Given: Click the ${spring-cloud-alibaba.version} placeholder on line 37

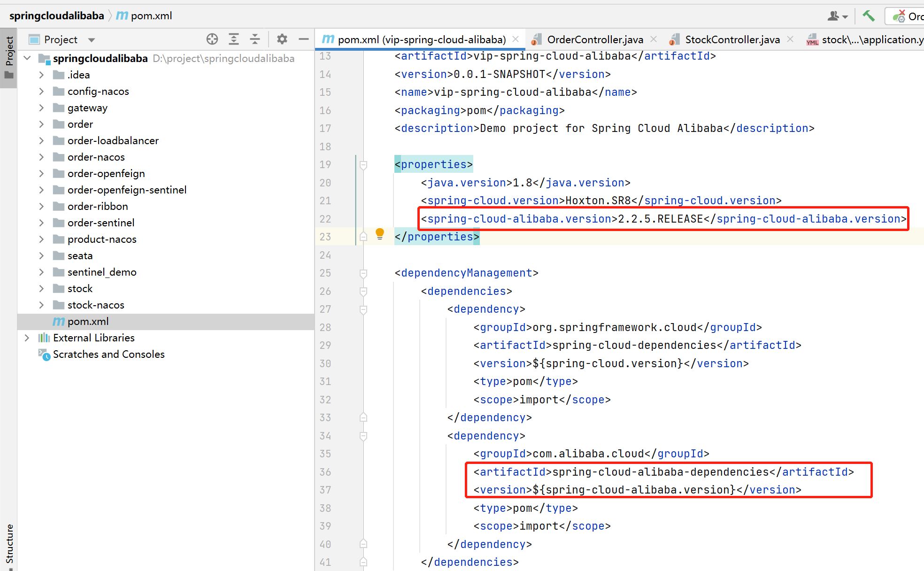Looking at the screenshot, I should click(634, 490).
